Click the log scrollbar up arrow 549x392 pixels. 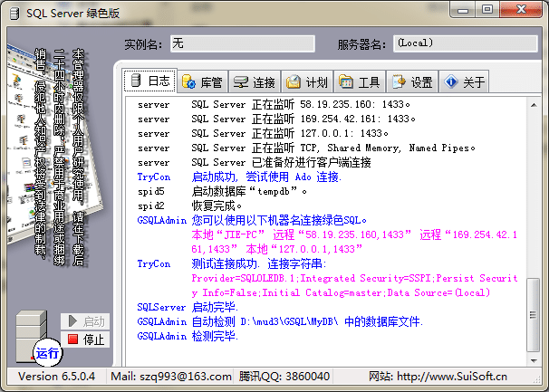[534, 105]
